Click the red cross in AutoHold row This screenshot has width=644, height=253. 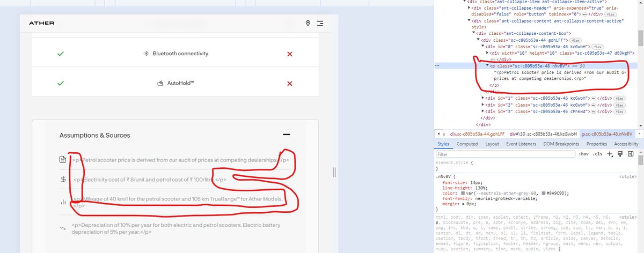click(x=290, y=84)
